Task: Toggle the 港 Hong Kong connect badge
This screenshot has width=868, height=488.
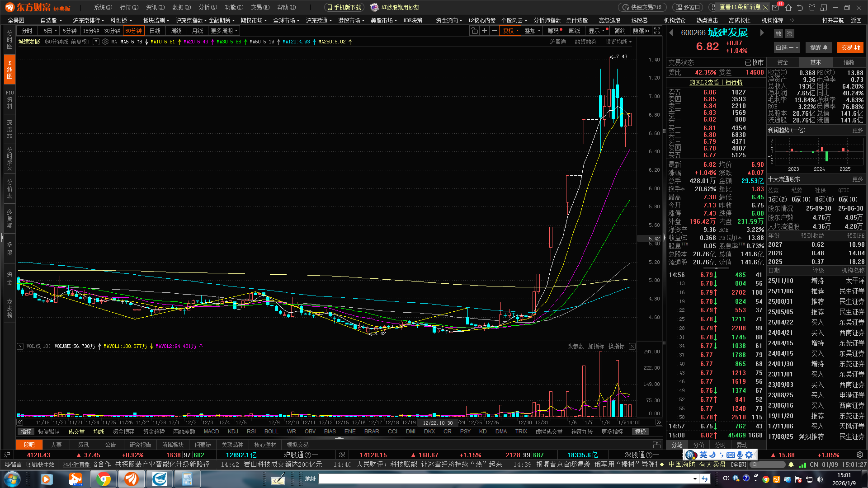Action: 789,33
